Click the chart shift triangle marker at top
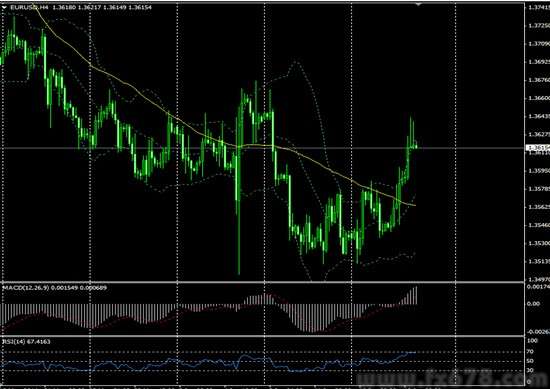The image size is (550, 389). (x=418, y=4)
